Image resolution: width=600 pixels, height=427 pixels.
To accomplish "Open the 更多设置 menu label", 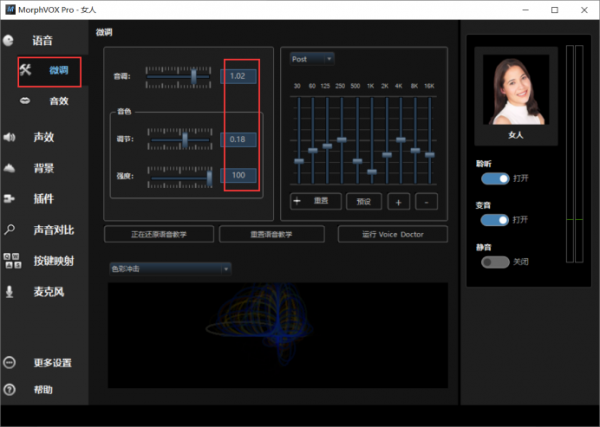I will coord(52,363).
